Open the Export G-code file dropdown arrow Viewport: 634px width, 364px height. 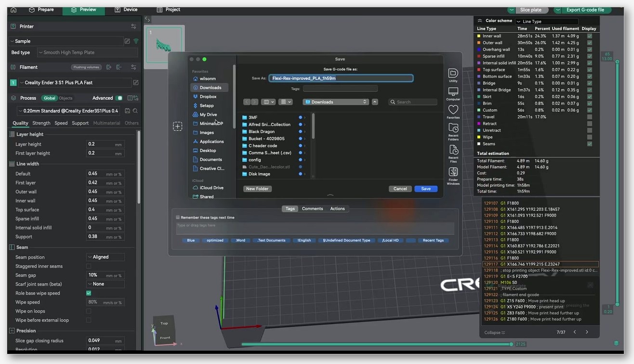[557, 10]
